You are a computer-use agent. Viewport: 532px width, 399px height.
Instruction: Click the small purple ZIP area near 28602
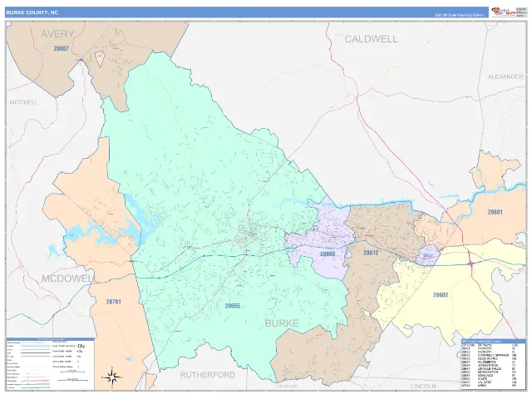point(428,255)
